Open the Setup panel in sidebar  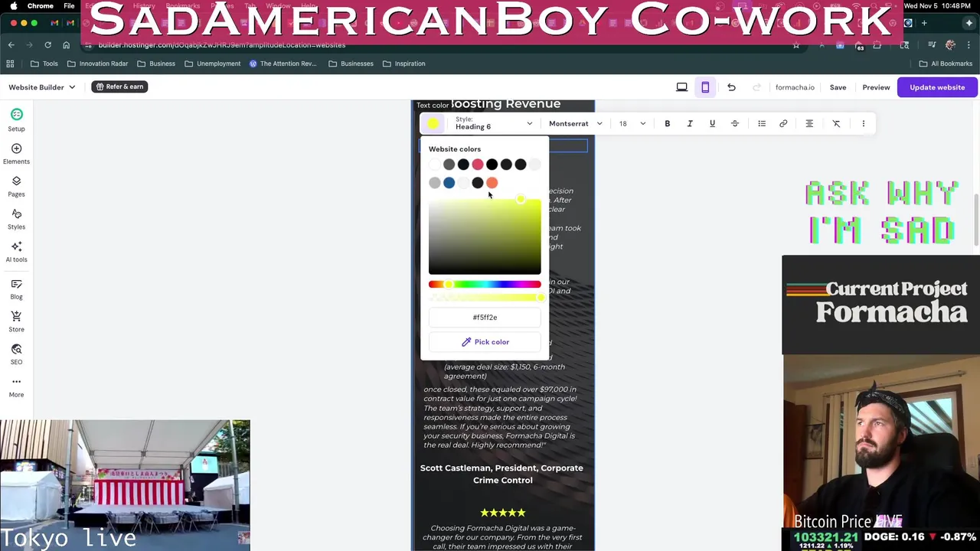coord(16,120)
